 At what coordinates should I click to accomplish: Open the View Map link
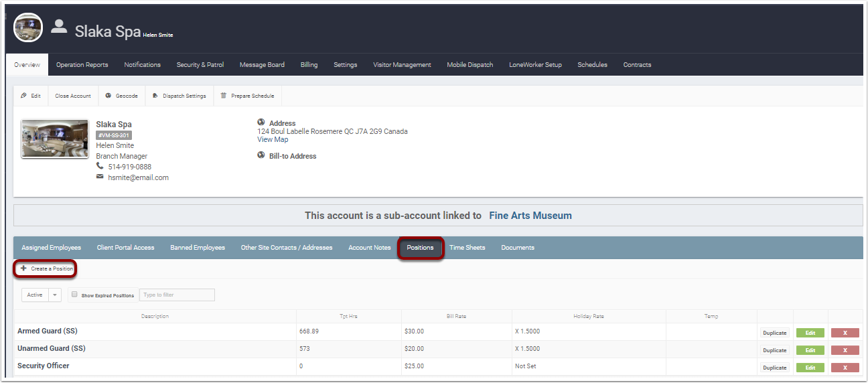[x=273, y=139]
